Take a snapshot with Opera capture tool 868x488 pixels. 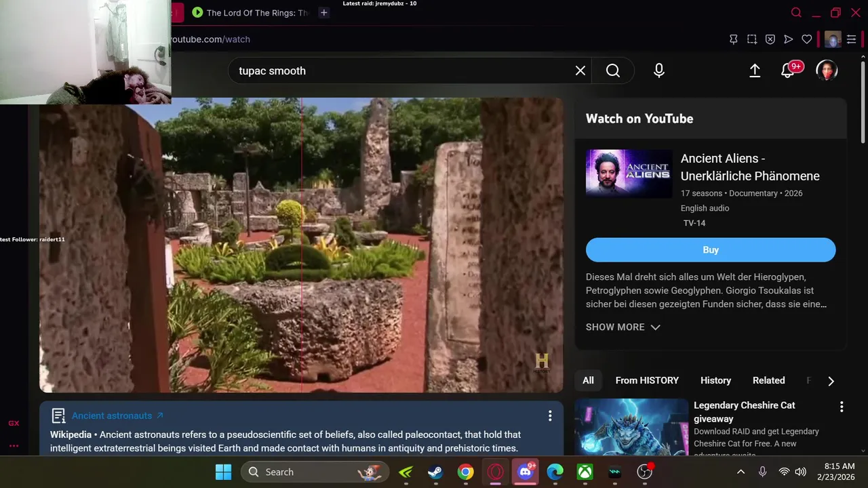click(x=752, y=39)
